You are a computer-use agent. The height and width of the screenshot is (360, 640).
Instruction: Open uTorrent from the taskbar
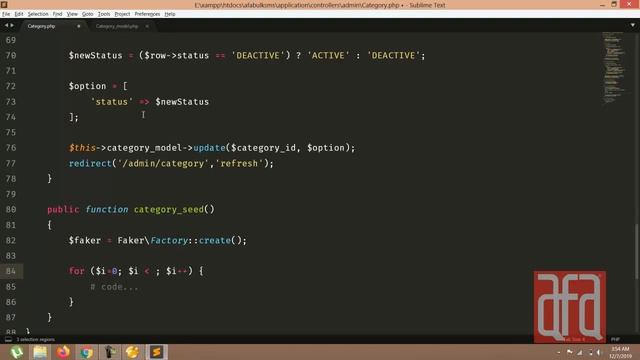[16, 352]
